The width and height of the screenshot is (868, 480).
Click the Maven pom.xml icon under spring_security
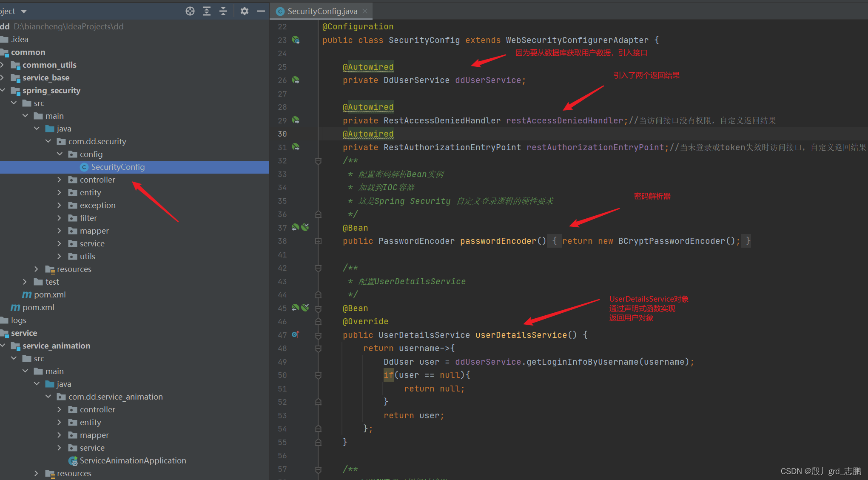point(27,294)
